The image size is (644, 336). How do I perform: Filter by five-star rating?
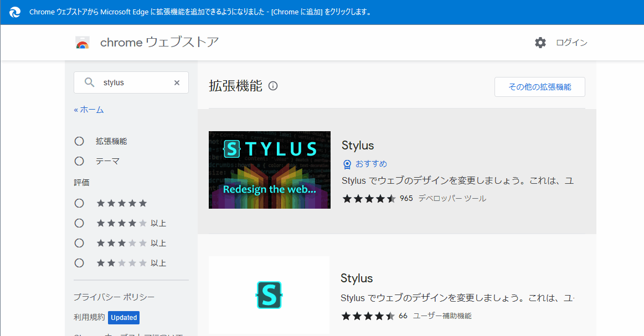pyautogui.click(x=79, y=203)
